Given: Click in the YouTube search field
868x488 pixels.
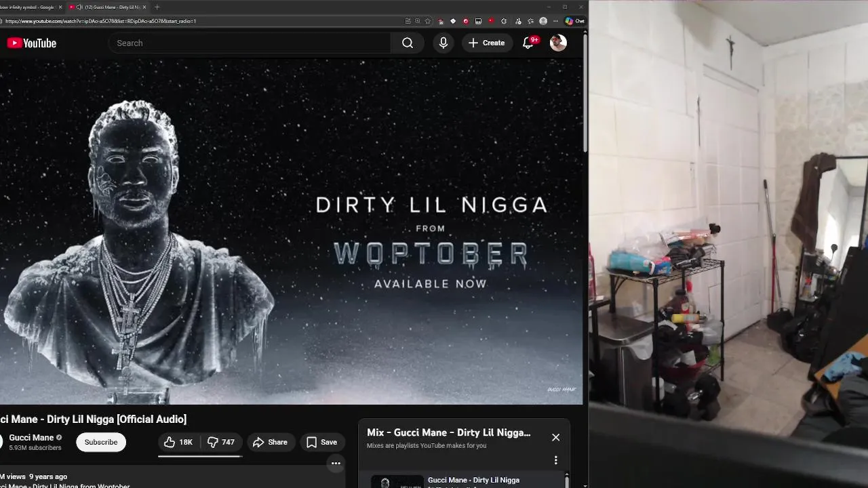Looking at the screenshot, I should (251, 43).
